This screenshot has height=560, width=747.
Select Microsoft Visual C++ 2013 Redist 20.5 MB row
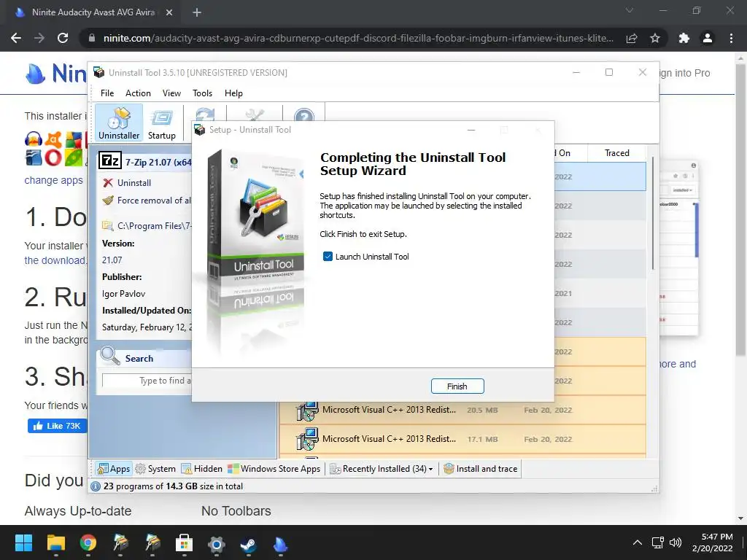[x=462, y=410]
